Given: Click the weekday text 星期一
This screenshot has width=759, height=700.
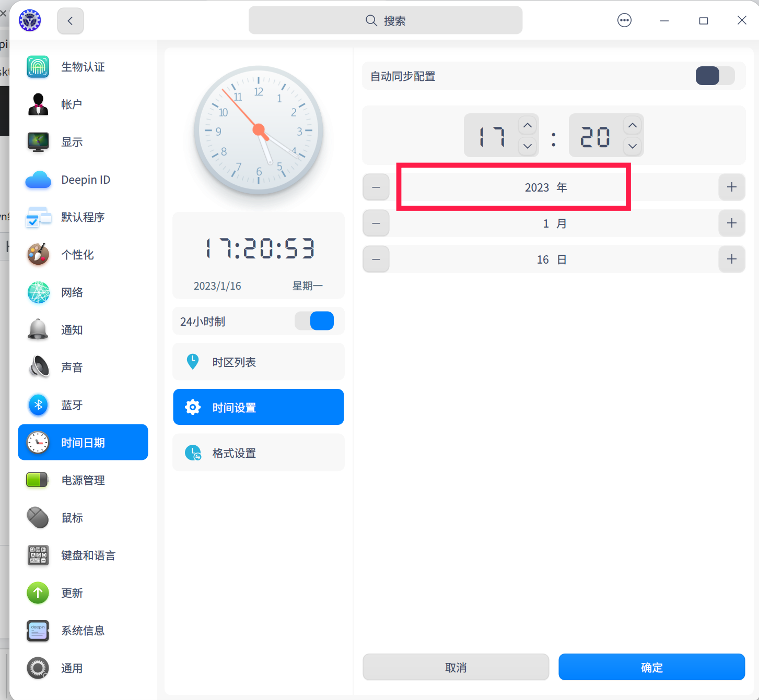Looking at the screenshot, I should point(308,286).
